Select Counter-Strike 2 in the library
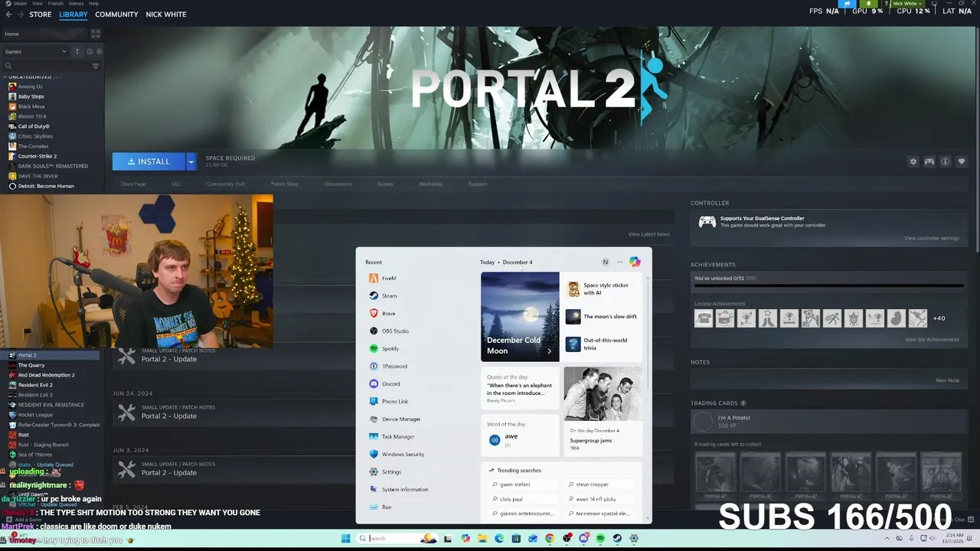 [38, 156]
